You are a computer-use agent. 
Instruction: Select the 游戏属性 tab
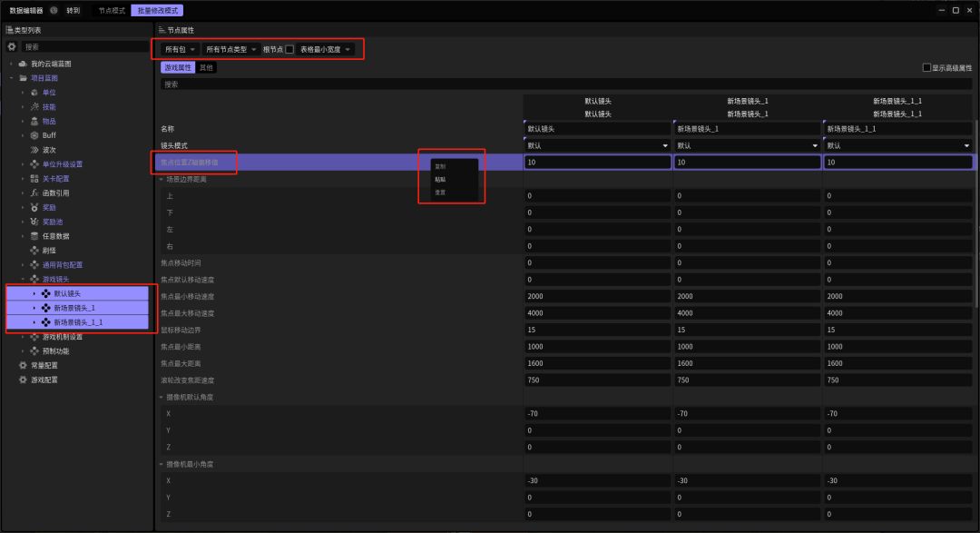click(178, 67)
